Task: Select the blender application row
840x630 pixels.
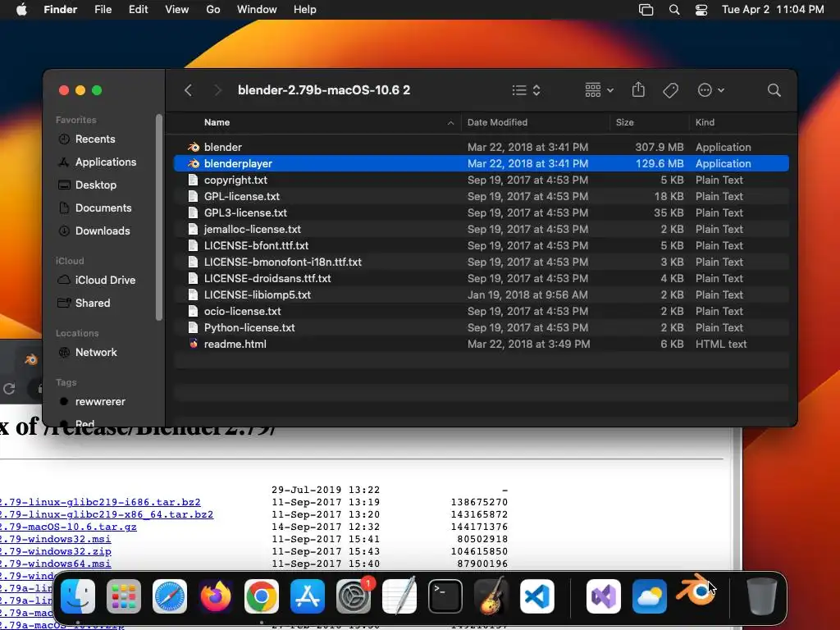Action: click(481, 148)
